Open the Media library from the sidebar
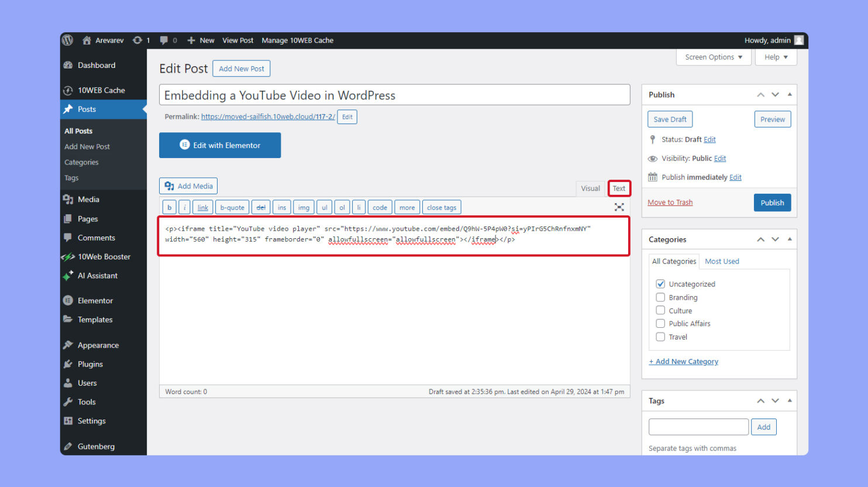The width and height of the screenshot is (868, 487). tap(87, 199)
